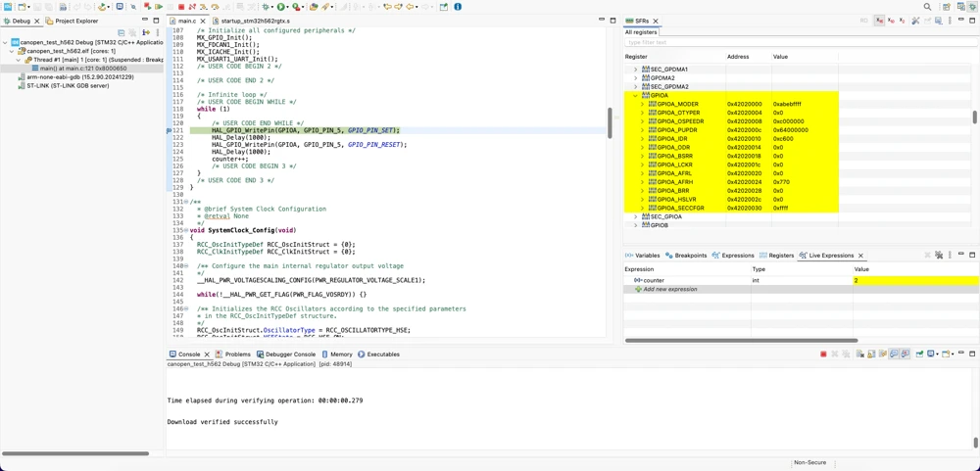The image size is (980, 471).
Task: Click Non-Secure status bar entry
Action: [x=809, y=463]
